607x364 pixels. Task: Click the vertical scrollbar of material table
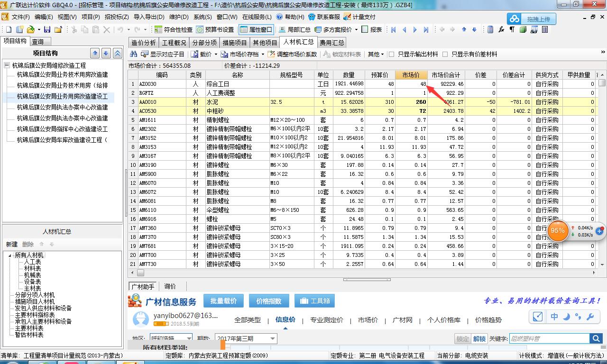pos(603,171)
